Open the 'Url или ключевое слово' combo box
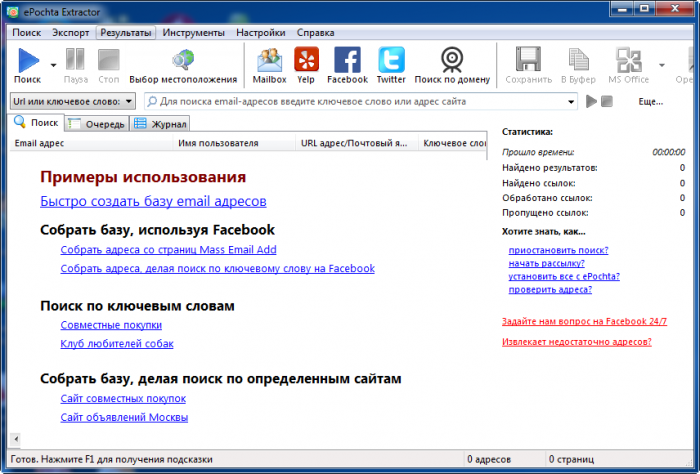Screen dimensions: 700x474 click(72, 101)
